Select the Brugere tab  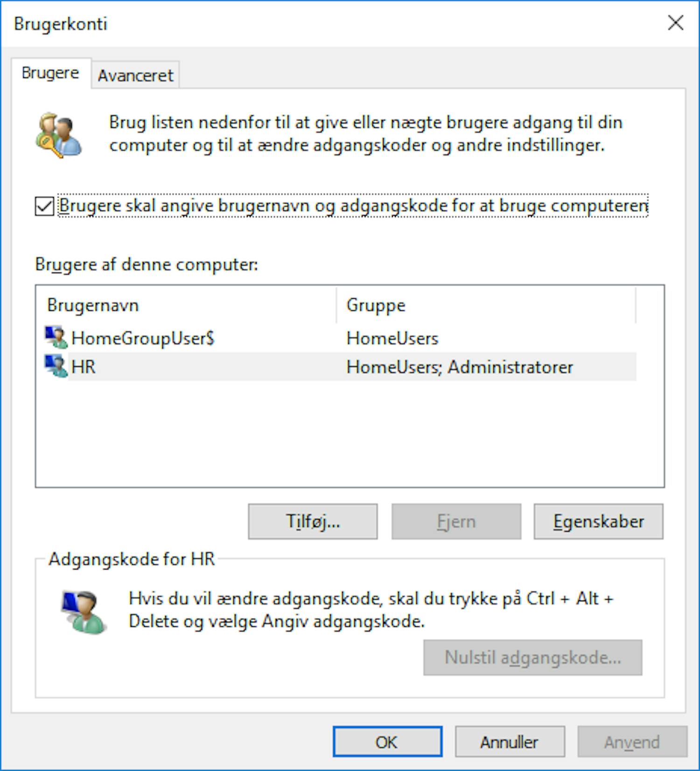pos(50,73)
